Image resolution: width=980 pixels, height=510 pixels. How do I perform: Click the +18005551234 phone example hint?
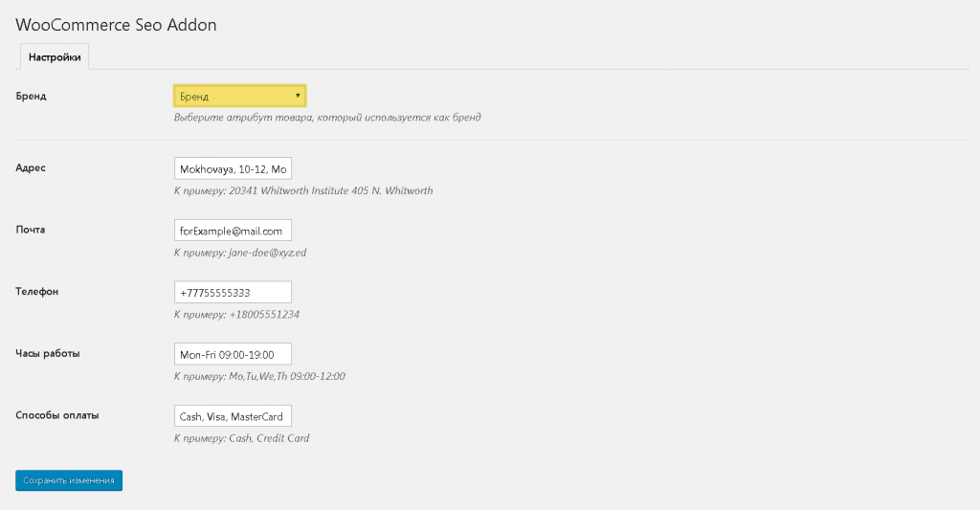(x=237, y=315)
